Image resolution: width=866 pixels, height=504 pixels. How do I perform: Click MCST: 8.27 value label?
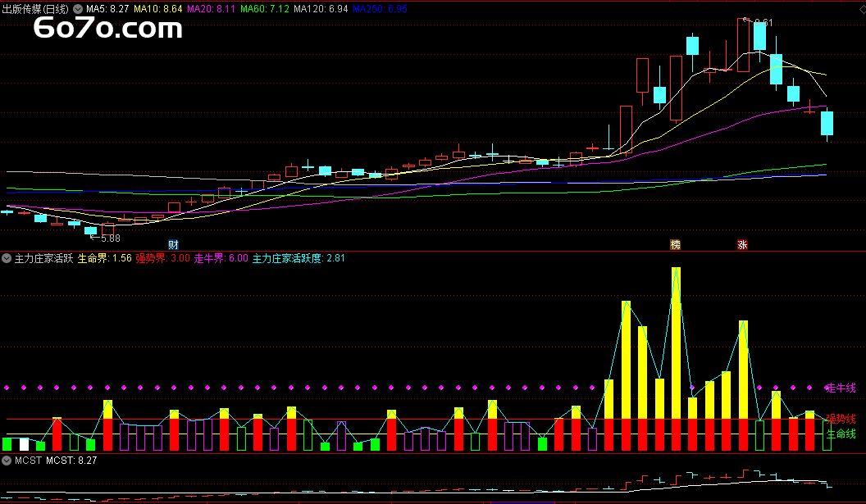point(71,460)
